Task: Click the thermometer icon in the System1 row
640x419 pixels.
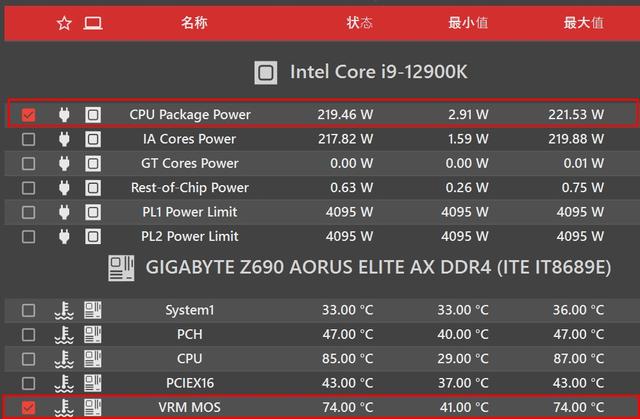Action: tap(64, 310)
